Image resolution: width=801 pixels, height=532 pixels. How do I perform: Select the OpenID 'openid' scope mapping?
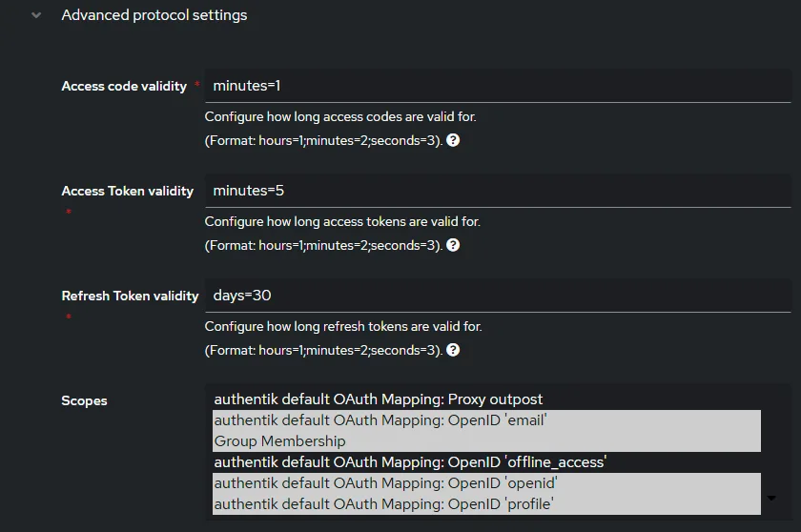385,483
